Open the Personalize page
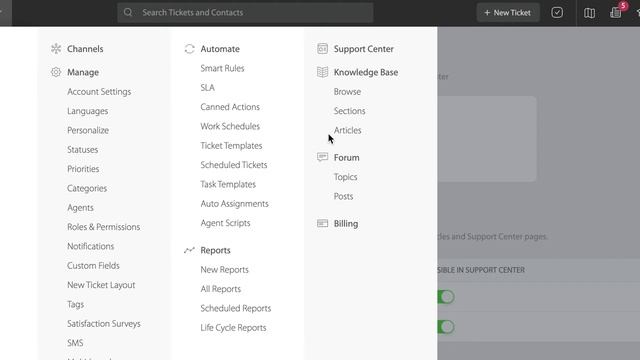The image size is (640, 360). pos(88,131)
